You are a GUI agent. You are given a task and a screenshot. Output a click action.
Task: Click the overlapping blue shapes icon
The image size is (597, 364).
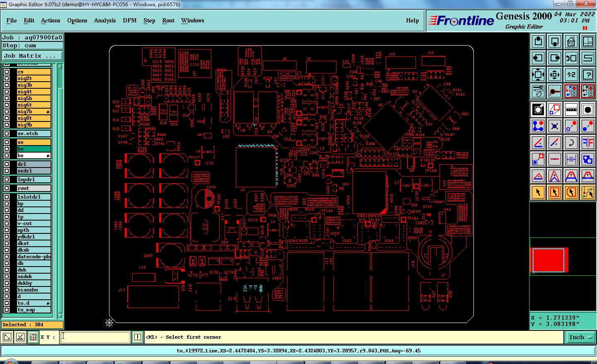point(588,159)
